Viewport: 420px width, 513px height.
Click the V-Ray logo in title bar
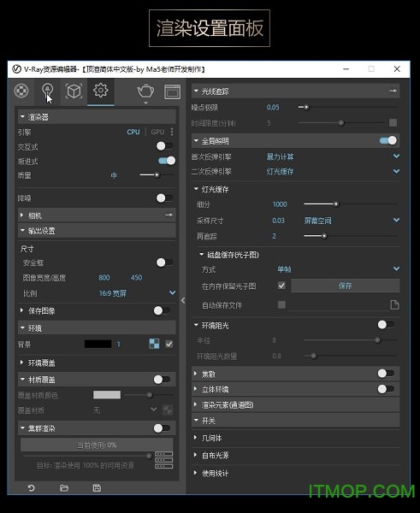point(17,69)
